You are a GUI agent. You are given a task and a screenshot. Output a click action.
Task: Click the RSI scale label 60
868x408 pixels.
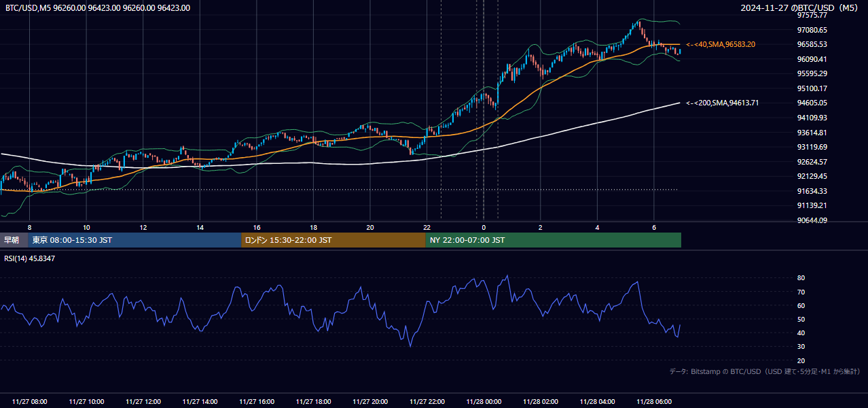click(801, 305)
